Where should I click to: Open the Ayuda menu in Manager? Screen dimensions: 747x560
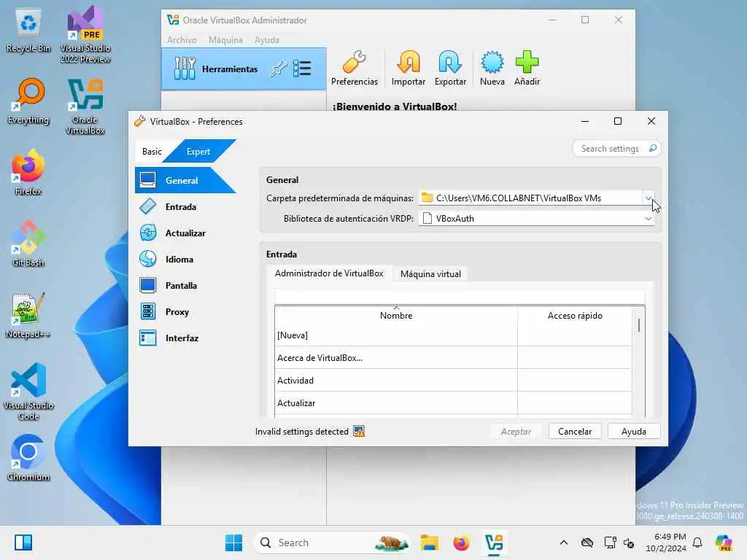[267, 40]
